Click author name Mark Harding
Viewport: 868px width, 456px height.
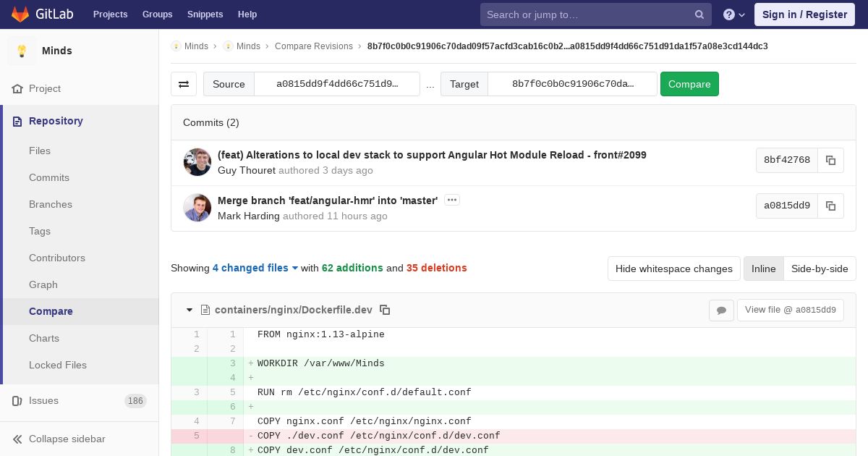point(249,216)
